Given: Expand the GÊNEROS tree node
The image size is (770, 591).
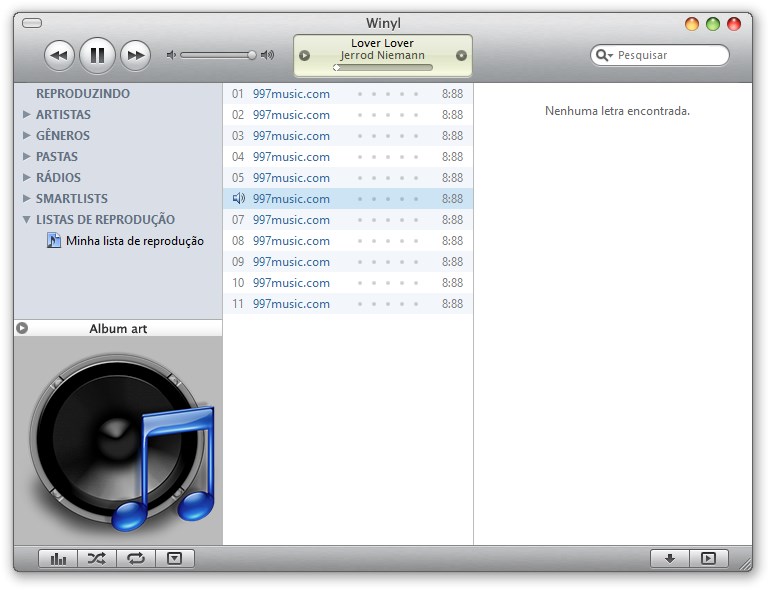Looking at the screenshot, I should 27,135.
